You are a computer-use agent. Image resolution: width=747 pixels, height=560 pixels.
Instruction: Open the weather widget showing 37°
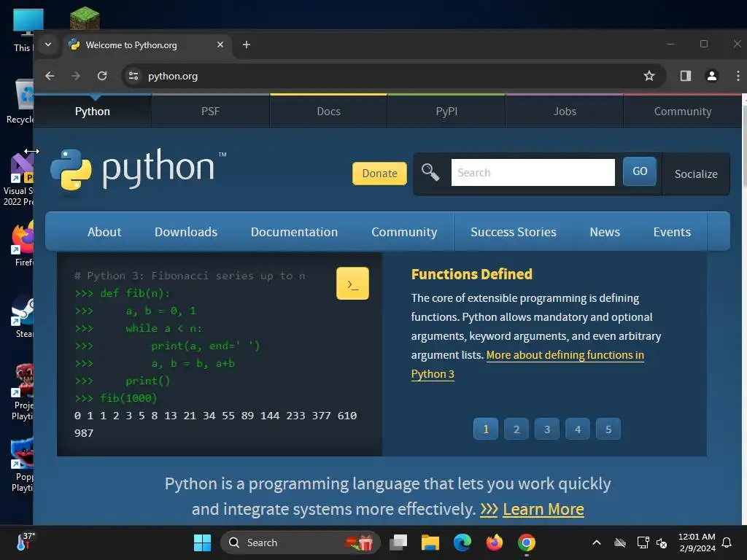point(26,542)
